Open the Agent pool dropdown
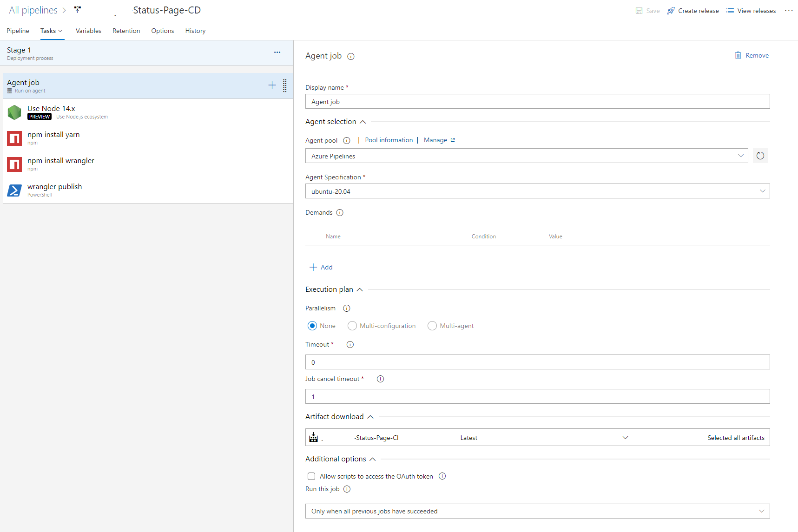 [x=527, y=156]
